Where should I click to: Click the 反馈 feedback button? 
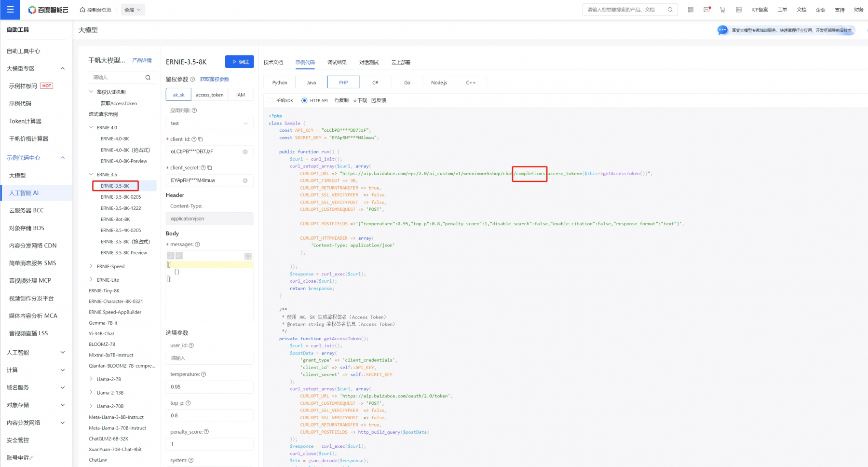pyautogui.click(x=379, y=100)
